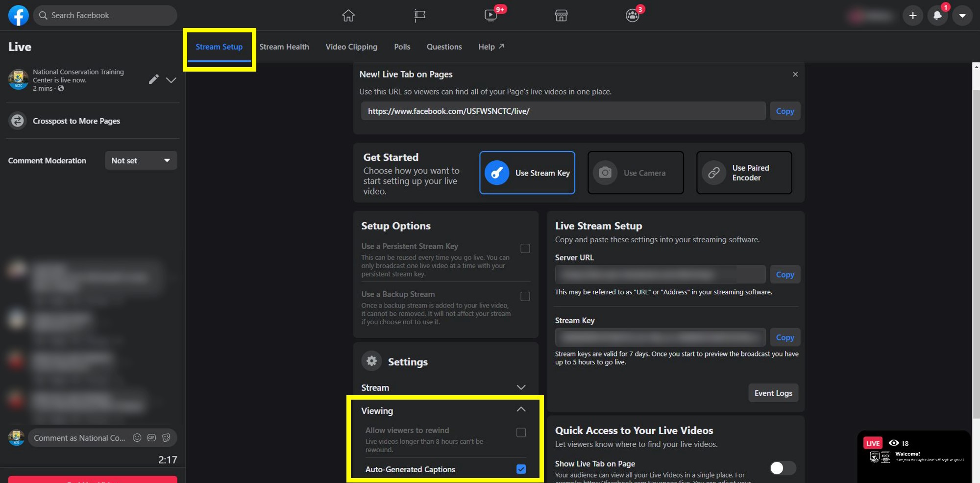This screenshot has height=483, width=980.
Task: Open the Watch videos icon
Action: [490, 15]
